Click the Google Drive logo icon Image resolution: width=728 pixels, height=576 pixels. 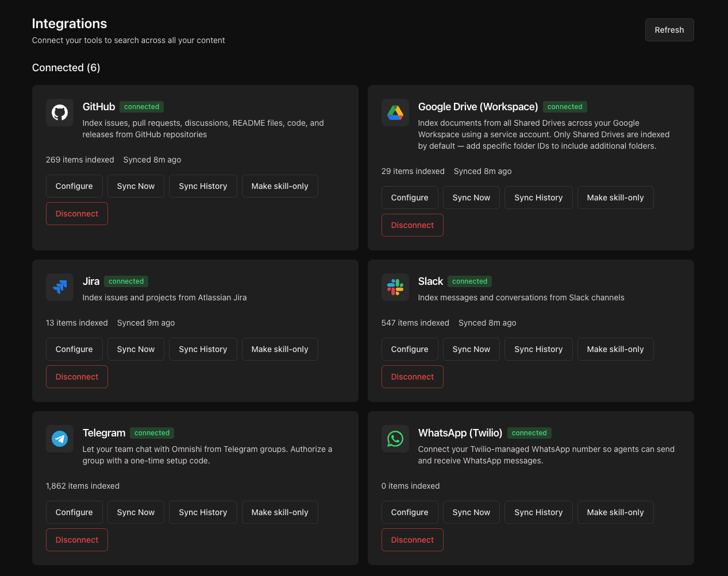click(x=395, y=113)
